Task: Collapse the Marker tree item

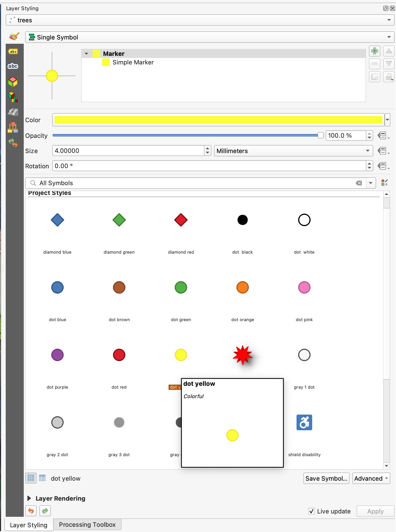Action: [x=86, y=54]
